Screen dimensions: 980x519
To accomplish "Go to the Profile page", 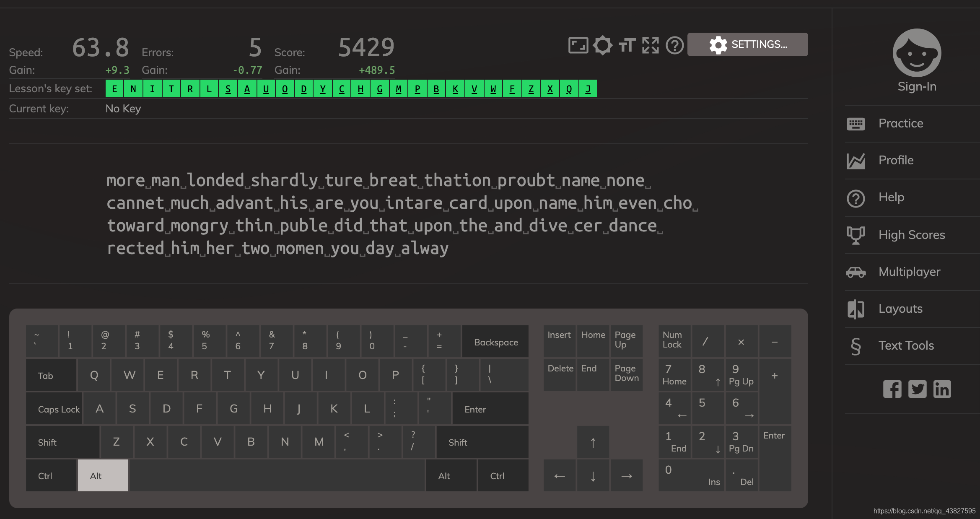I will pos(896,160).
